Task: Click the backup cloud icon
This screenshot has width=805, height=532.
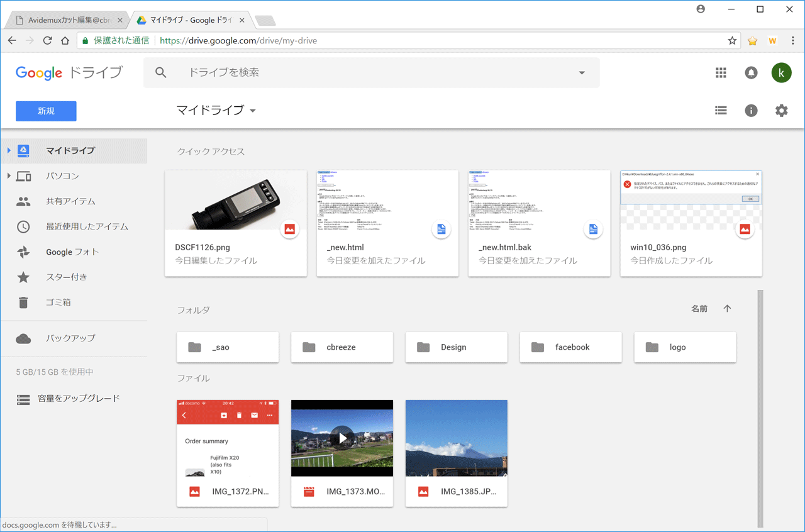Action: pyautogui.click(x=23, y=339)
